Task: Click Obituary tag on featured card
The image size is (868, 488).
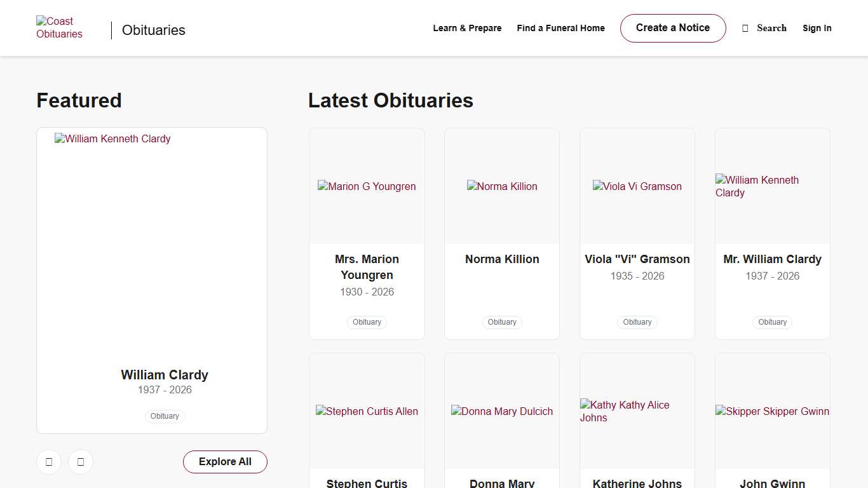Action: 165,416
